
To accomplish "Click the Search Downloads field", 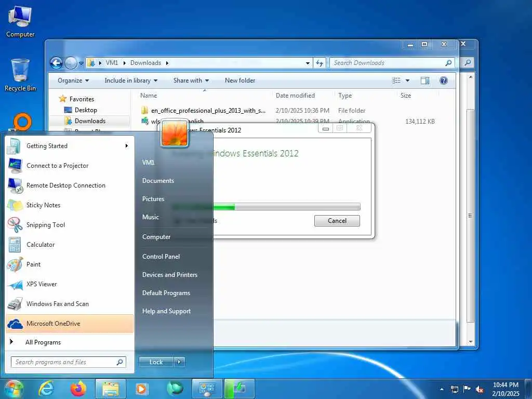I will [x=392, y=63].
